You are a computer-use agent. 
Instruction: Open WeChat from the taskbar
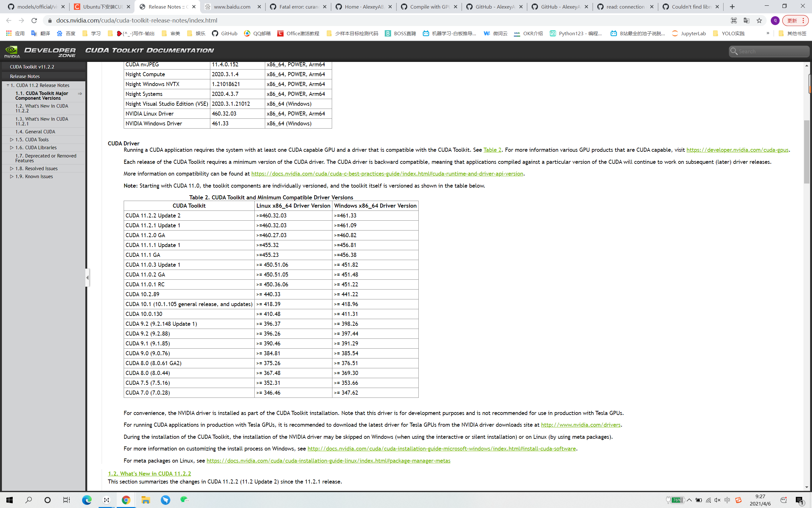pyautogui.click(x=184, y=500)
